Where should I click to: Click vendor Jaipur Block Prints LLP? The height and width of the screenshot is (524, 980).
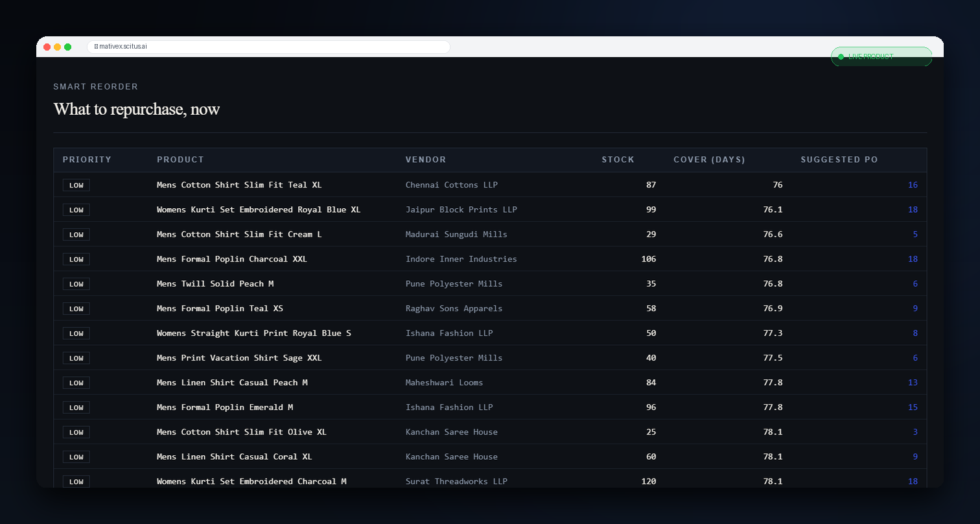pyautogui.click(x=461, y=209)
